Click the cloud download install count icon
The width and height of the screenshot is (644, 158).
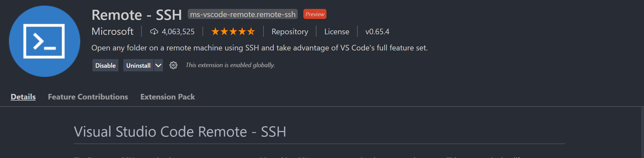[154, 32]
